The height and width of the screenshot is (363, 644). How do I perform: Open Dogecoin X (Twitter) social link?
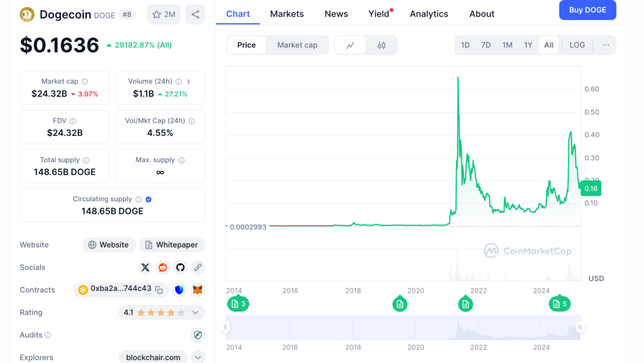pyautogui.click(x=145, y=267)
